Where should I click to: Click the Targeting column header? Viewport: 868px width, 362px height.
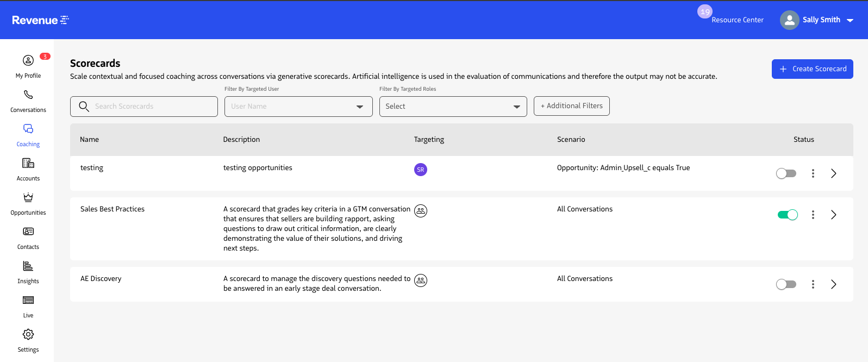429,140
